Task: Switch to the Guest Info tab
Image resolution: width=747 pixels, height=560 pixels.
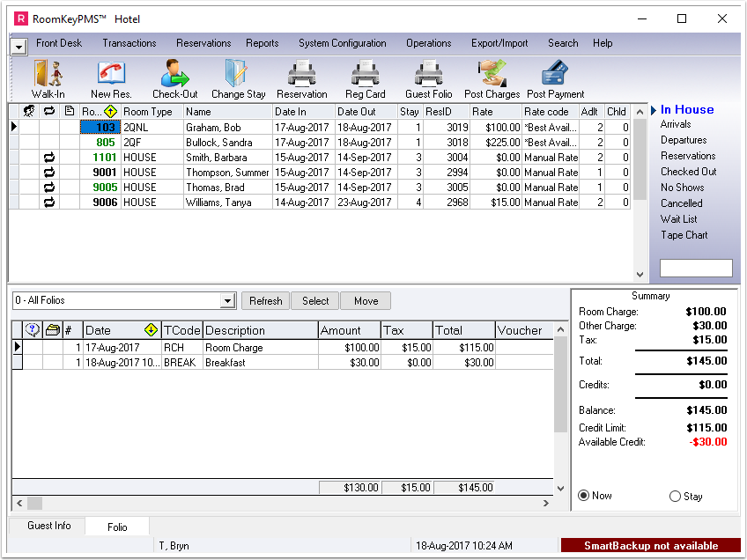Action: click(x=48, y=526)
